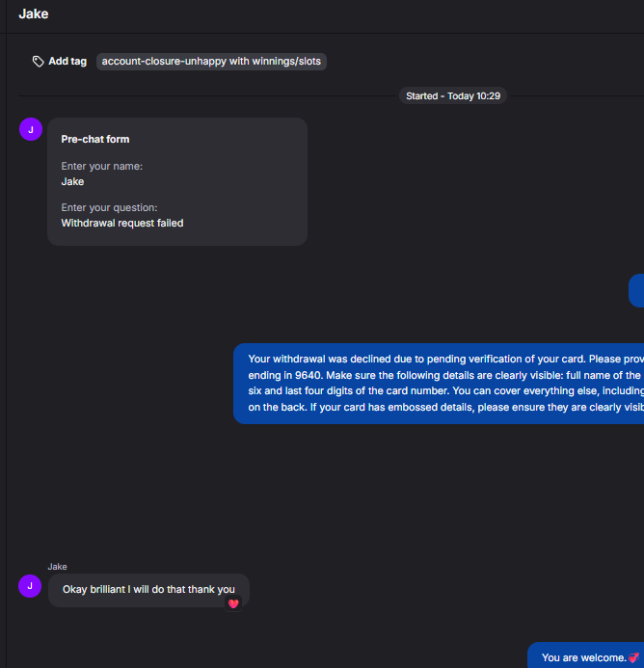Click the You are welcome message bubble
This screenshot has width=644, height=668.
585,655
